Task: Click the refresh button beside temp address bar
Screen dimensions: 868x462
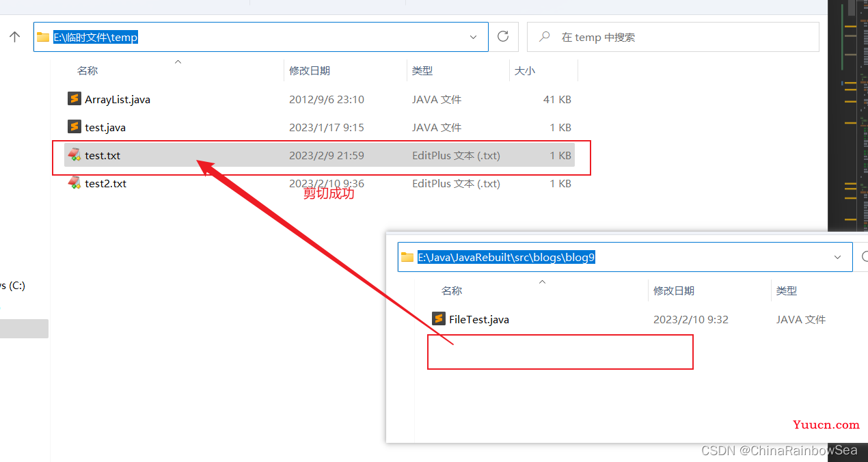Action: point(503,37)
